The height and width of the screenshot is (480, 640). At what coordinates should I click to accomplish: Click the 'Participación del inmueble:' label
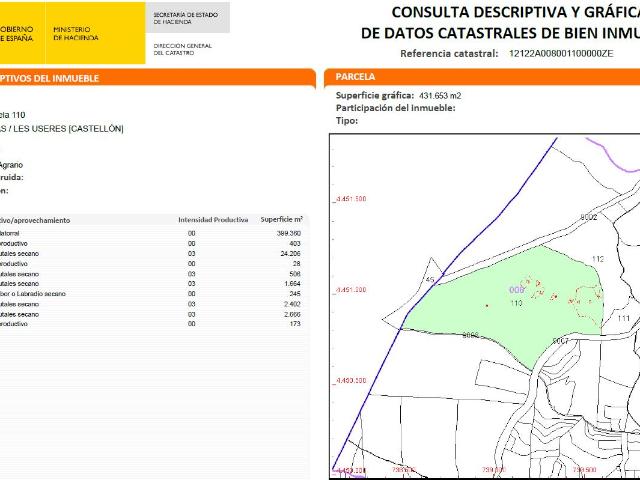click(396, 108)
